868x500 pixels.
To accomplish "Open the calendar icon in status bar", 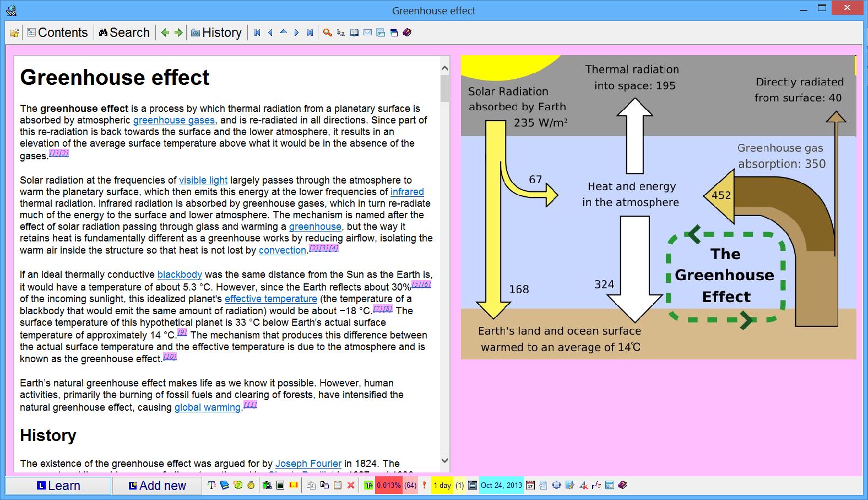I will tap(530, 485).
